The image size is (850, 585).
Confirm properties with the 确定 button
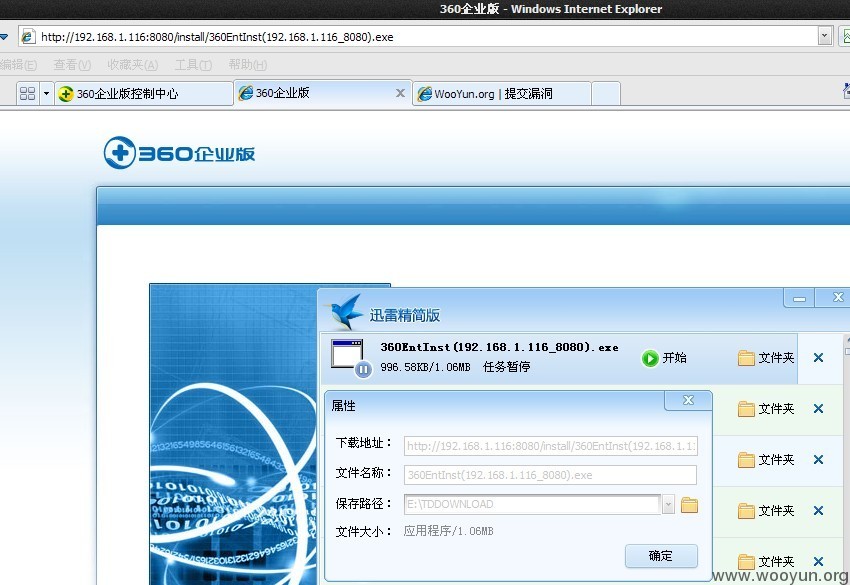(x=661, y=556)
